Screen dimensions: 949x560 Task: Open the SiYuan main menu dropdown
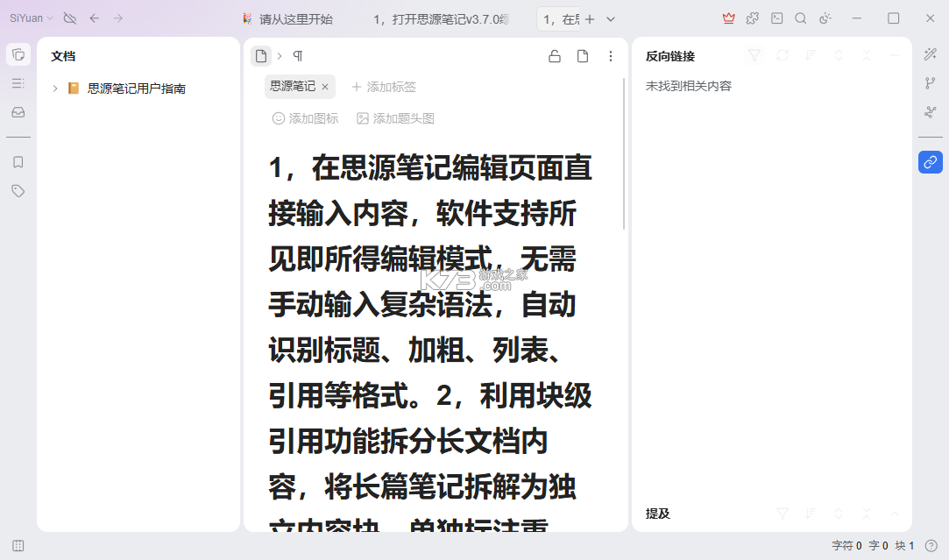32,18
